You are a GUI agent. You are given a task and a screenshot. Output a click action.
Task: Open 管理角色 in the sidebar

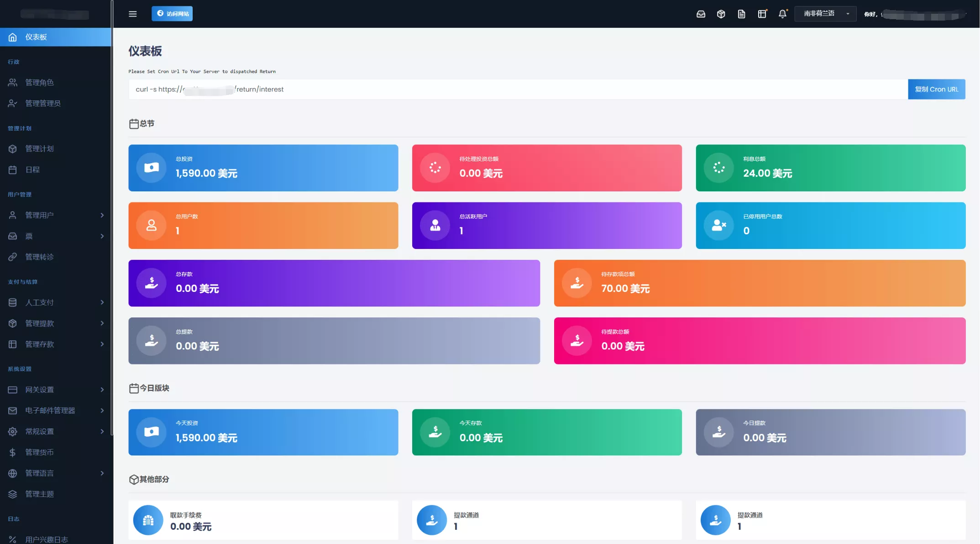(55, 82)
